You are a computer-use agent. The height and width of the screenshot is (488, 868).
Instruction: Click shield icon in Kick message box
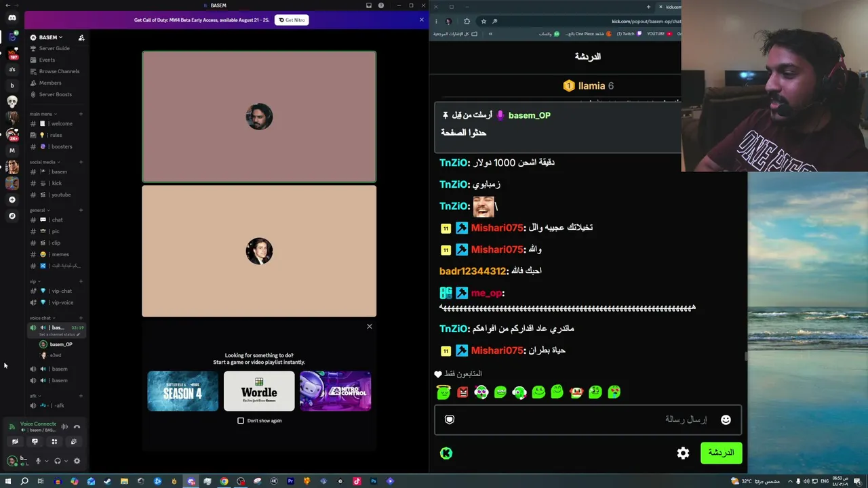click(x=449, y=420)
